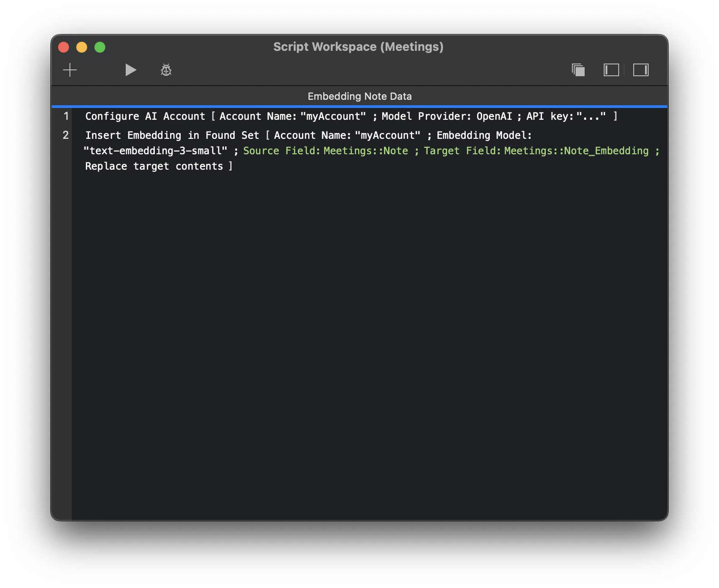Close the Script Workspace window

(64, 47)
